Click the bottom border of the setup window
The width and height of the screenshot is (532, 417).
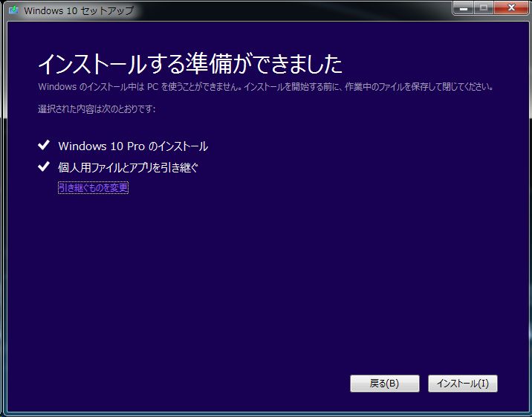point(266,413)
